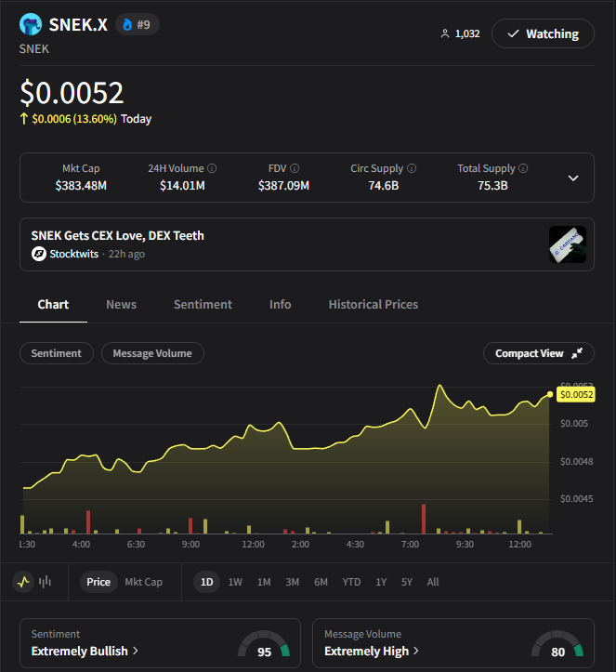616x672 pixels.
Task: Click the yellow $0.0052 price tag on chart
Action: [x=576, y=394]
